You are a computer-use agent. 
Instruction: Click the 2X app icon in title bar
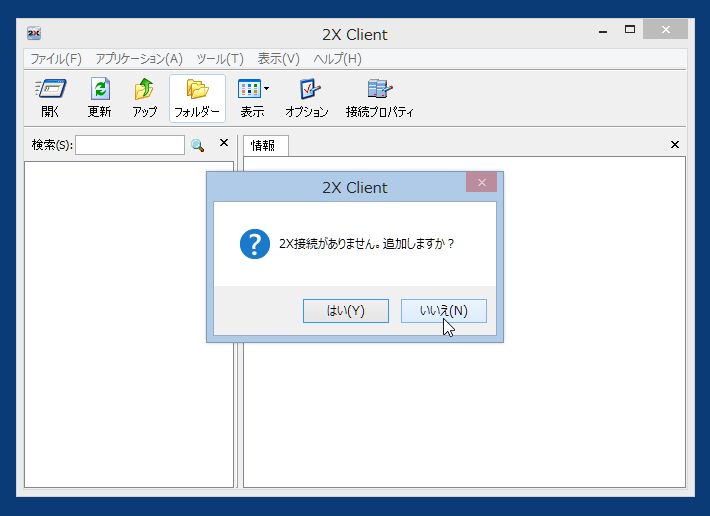coord(34,33)
